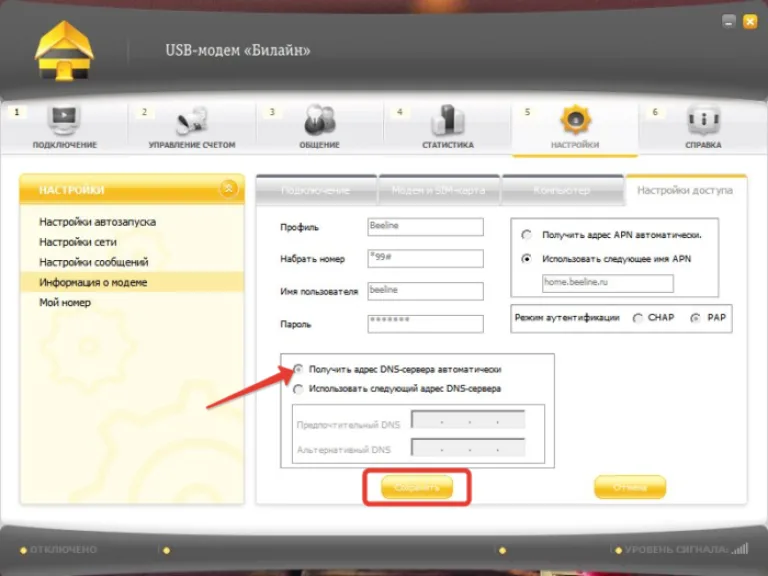This screenshot has height=576, width=768.
Task: Click the signal level bars icon
Action: pos(740,549)
